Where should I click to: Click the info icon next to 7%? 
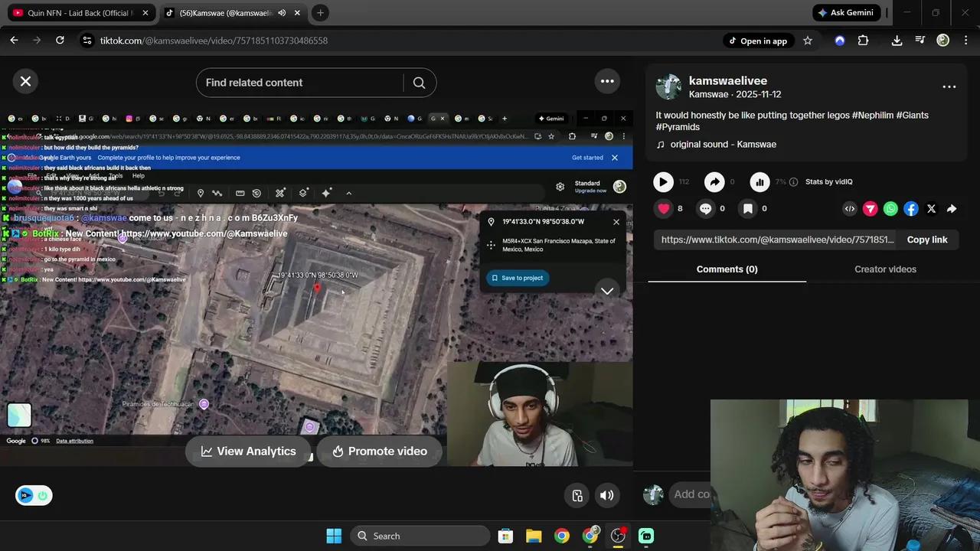793,182
